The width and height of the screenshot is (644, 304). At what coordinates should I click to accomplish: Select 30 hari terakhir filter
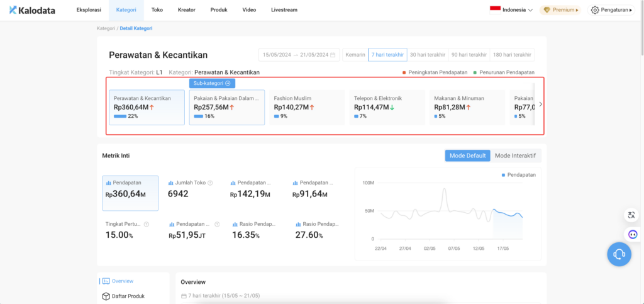pos(428,55)
